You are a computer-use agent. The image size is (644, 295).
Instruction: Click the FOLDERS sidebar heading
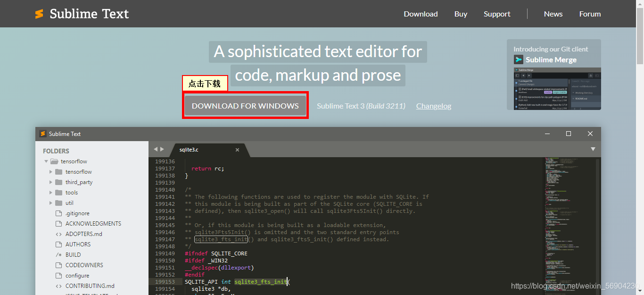coord(56,151)
